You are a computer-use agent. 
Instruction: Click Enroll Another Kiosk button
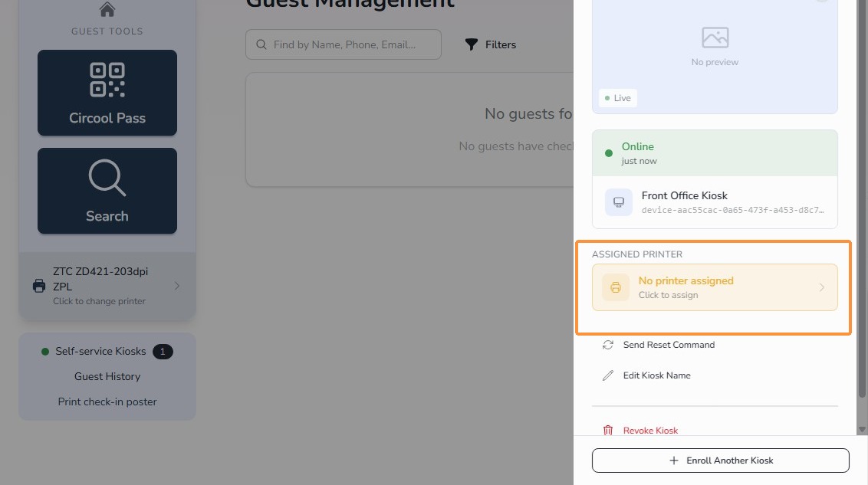click(x=720, y=460)
